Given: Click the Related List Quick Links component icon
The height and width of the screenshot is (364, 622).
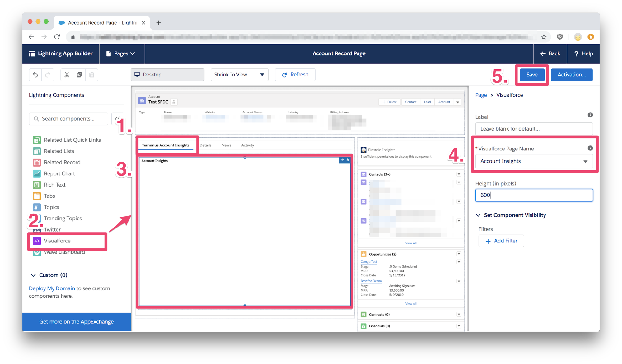Looking at the screenshot, I should (x=37, y=140).
